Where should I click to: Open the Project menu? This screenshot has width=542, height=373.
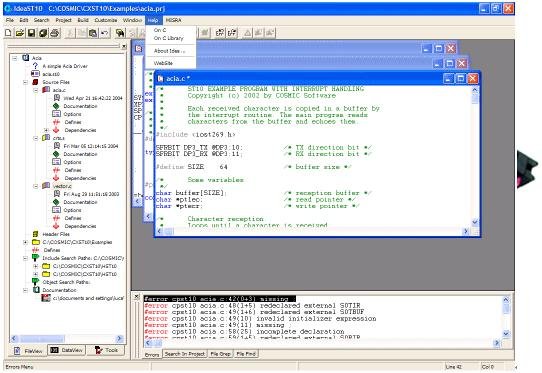64,20
